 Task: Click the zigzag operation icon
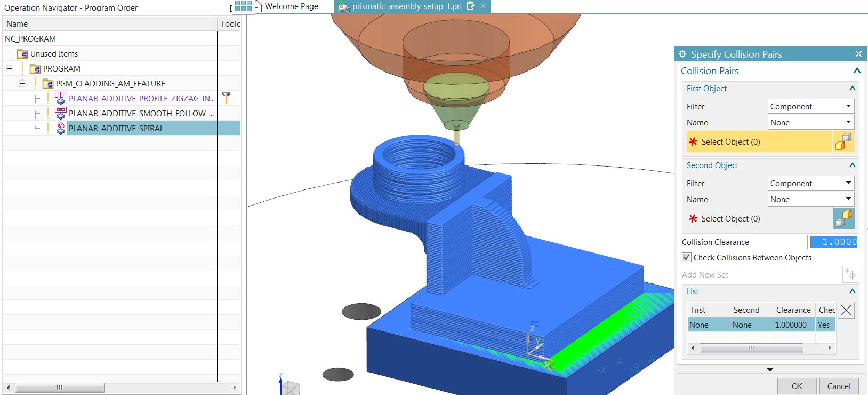(x=60, y=98)
